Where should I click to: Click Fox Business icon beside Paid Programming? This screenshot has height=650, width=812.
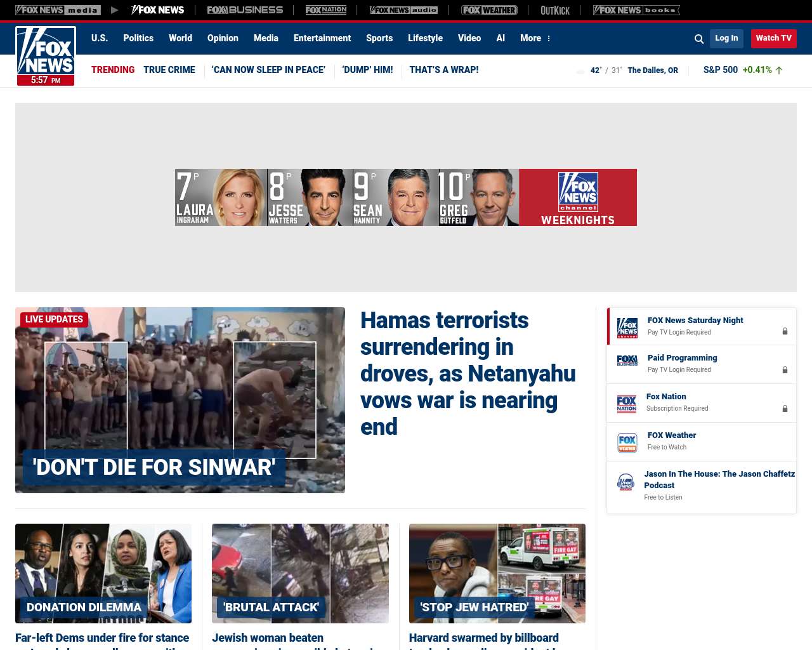coord(627,361)
